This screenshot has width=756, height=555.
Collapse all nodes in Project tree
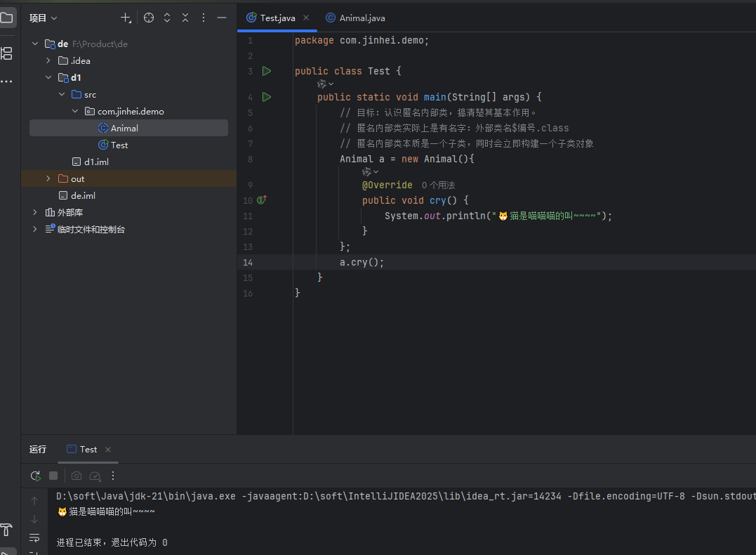[185, 18]
